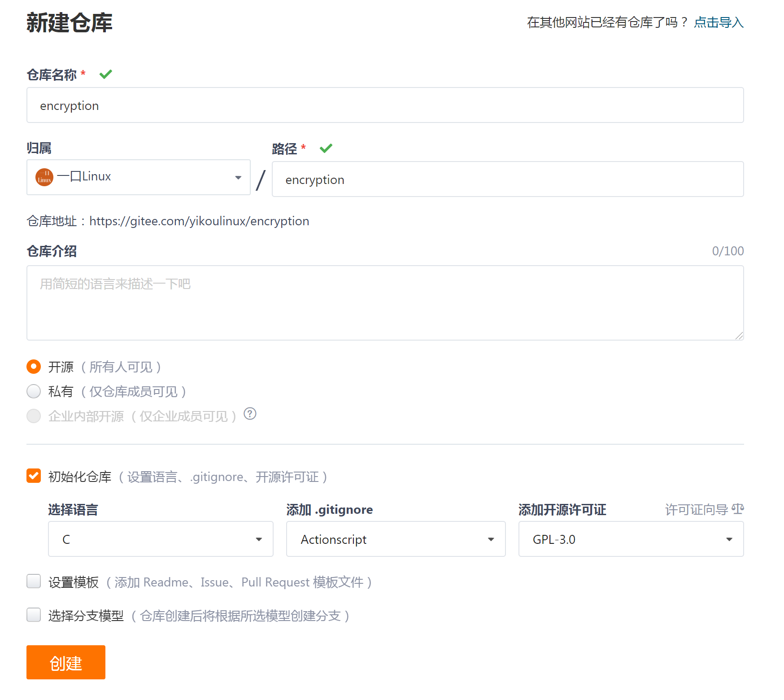Click the help question-mark icon for enterprise open source

click(x=250, y=414)
